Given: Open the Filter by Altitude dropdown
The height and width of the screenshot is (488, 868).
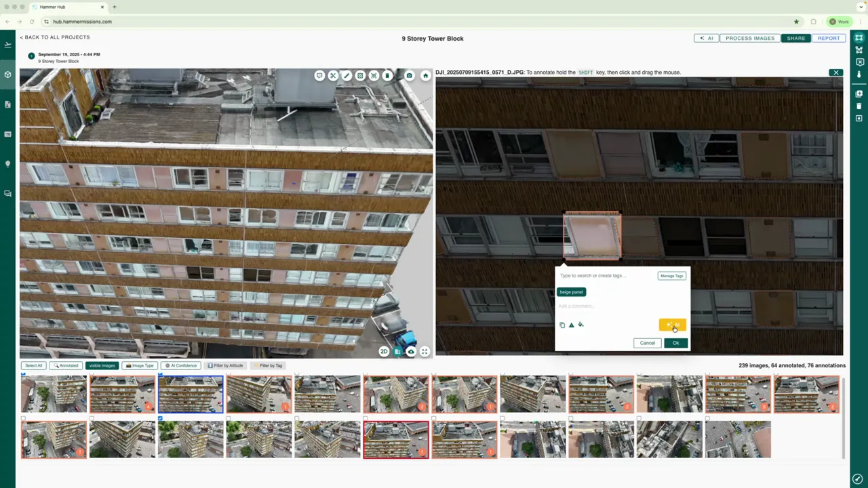Looking at the screenshot, I should [226, 365].
